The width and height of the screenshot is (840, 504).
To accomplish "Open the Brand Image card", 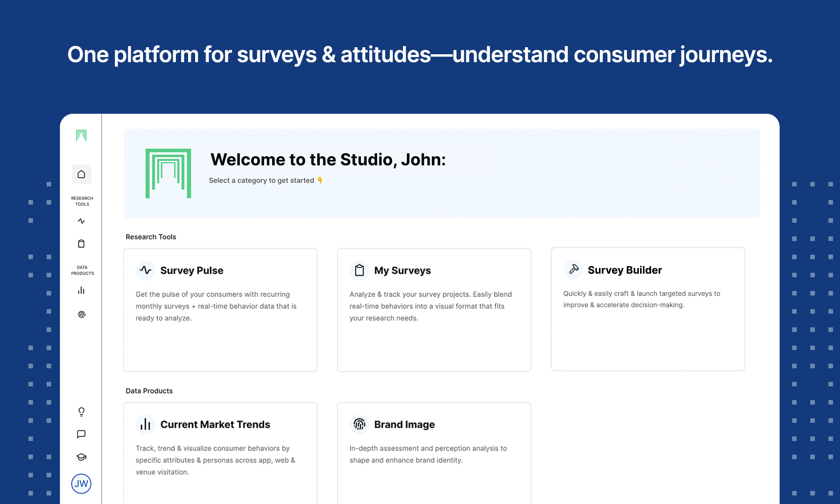I will [x=434, y=453].
